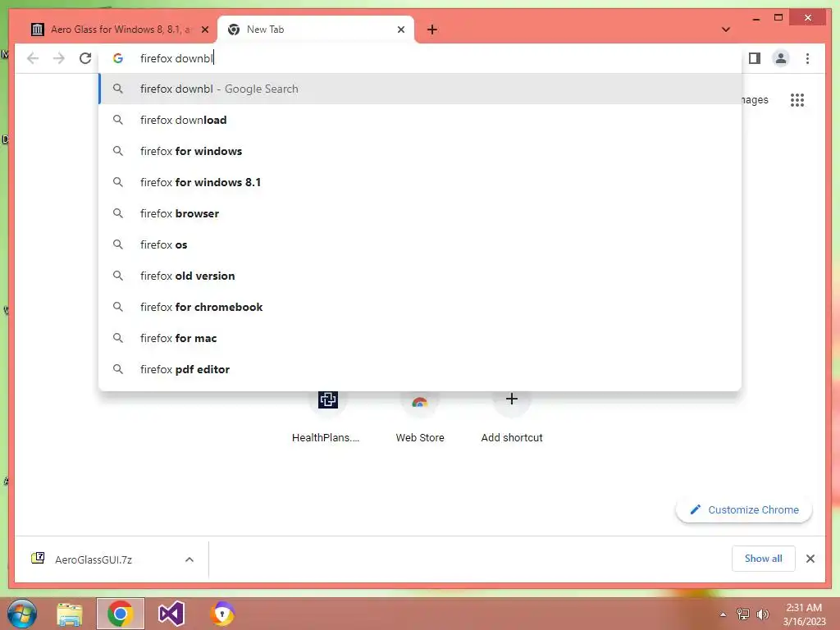Expand the tab search chevron
The width and height of the screenshot is (840, 630).
pos(726,30)
